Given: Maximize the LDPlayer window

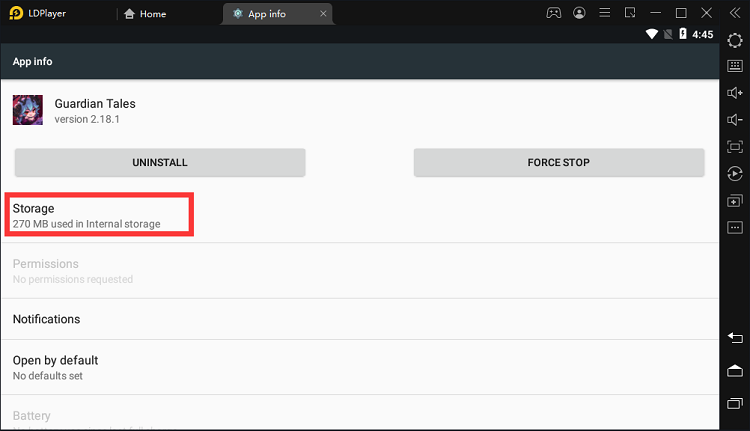Looking at the screenshot, I should pos(681,13).
